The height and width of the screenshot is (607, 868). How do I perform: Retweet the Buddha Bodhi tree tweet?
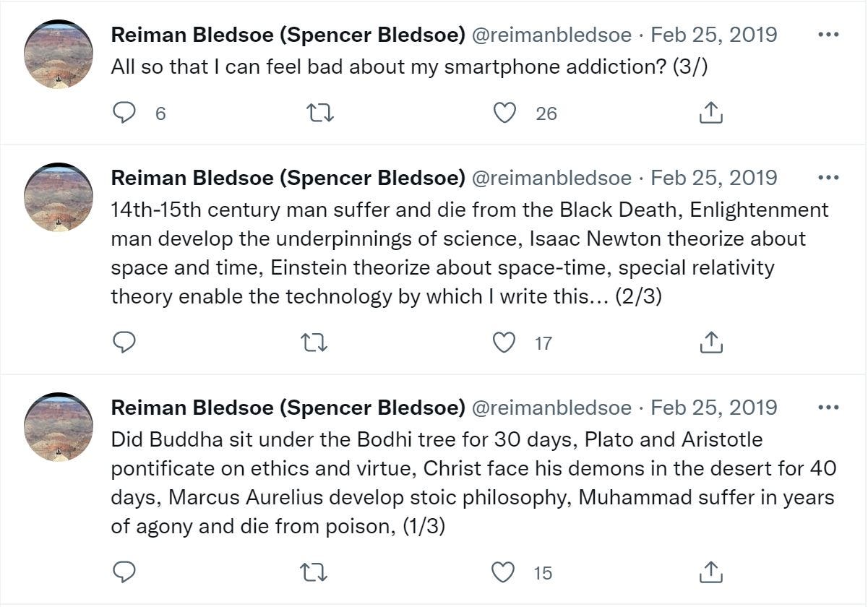pos(314,572)
